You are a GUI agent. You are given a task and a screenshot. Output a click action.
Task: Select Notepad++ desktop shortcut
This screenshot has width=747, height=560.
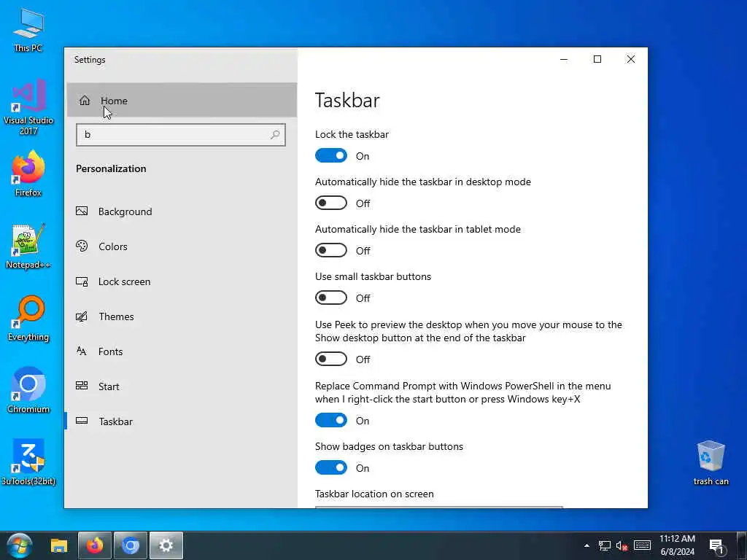(x=28, y=246)
